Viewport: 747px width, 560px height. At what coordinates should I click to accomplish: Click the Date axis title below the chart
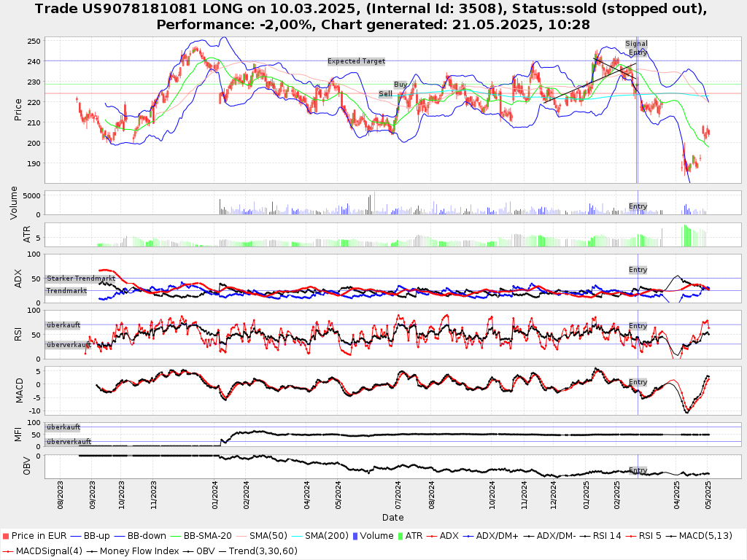click(392, 518)
